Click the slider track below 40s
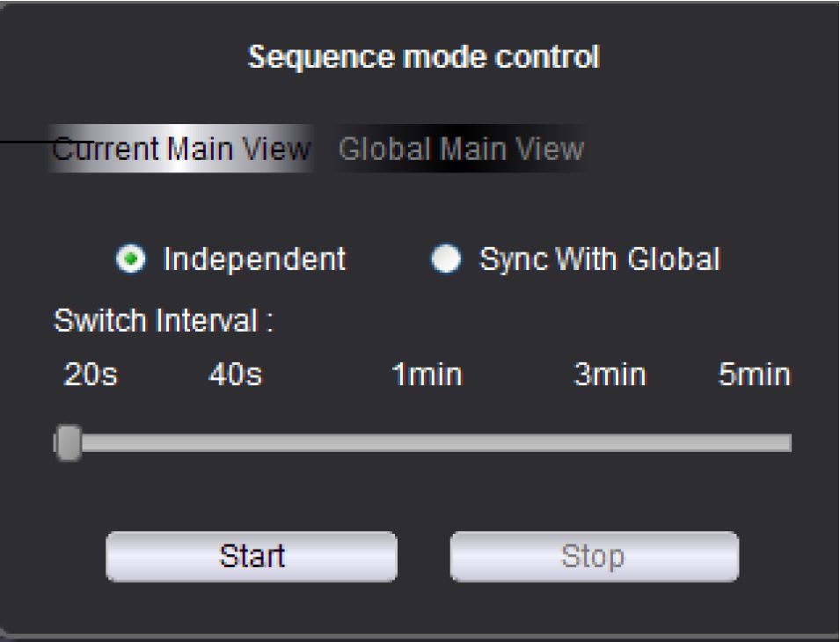Image resolution: width=840 pixels, height=642 pixels. 235,443
